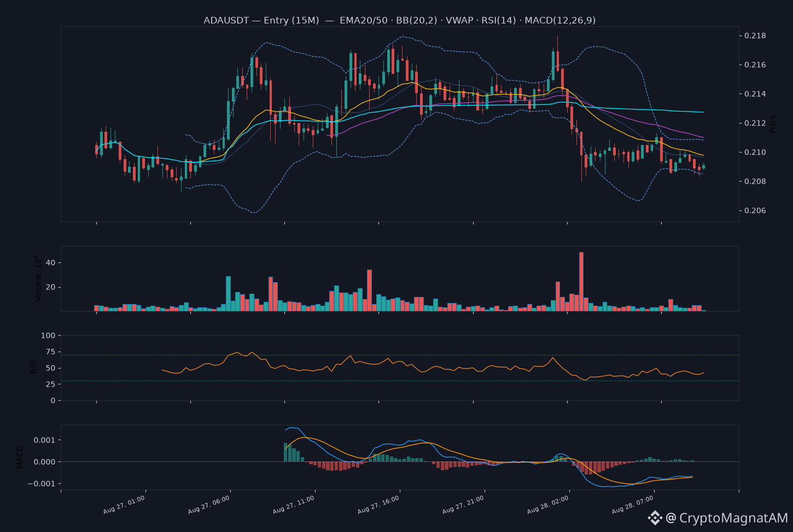Click the 40 tick on the Volume axis
Image resolution: width=793 pixels, height=532 pixels.
(51, 263)
